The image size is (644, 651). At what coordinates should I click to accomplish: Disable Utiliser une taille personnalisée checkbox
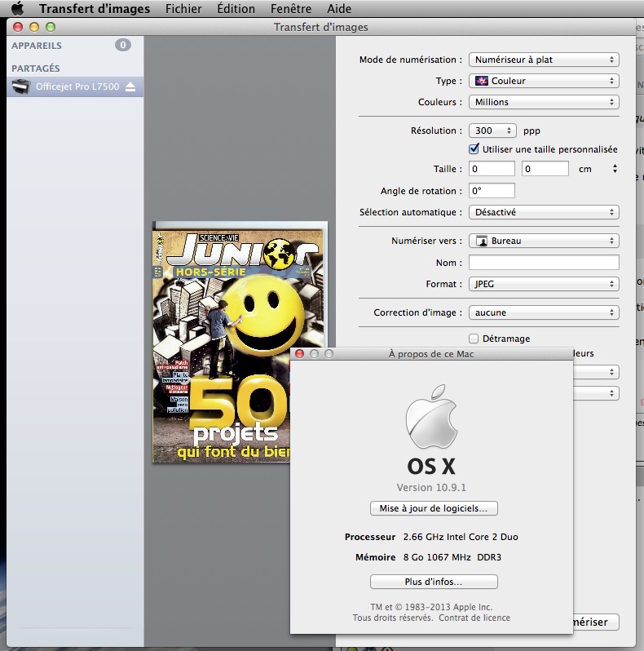474,149
